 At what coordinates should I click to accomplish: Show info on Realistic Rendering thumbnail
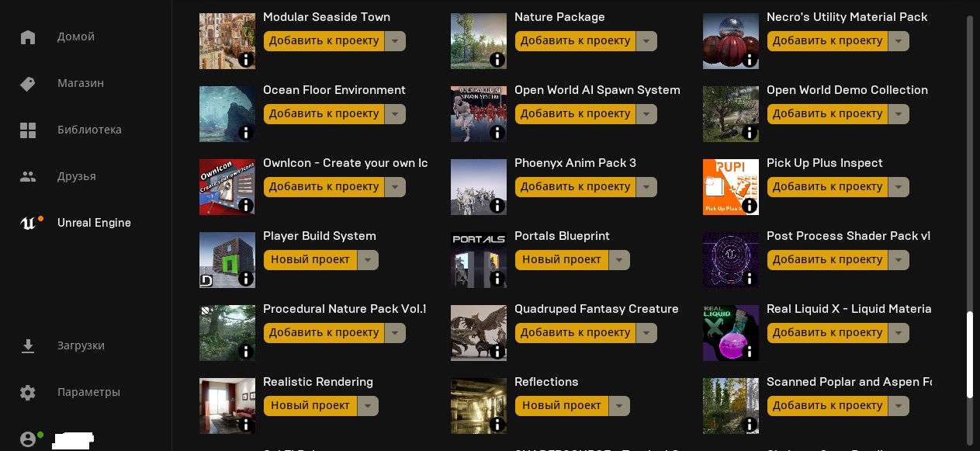point(246,425)
